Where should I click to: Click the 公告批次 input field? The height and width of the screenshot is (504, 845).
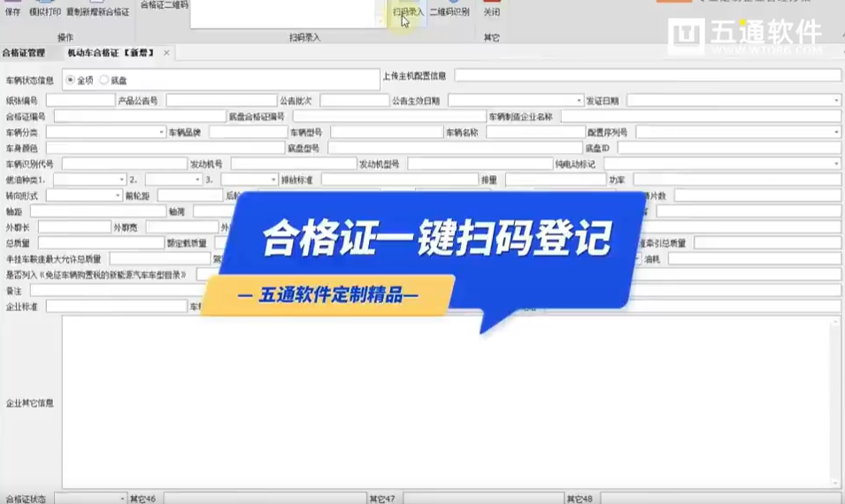point(354,100)
